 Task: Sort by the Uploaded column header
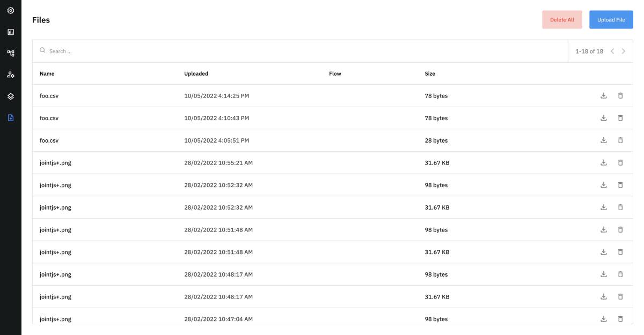(x=196, y=73)
